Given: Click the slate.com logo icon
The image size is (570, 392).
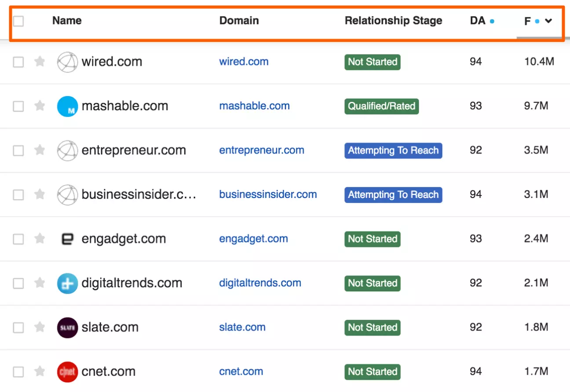Looking at the screenshot, I should point(67,327).
